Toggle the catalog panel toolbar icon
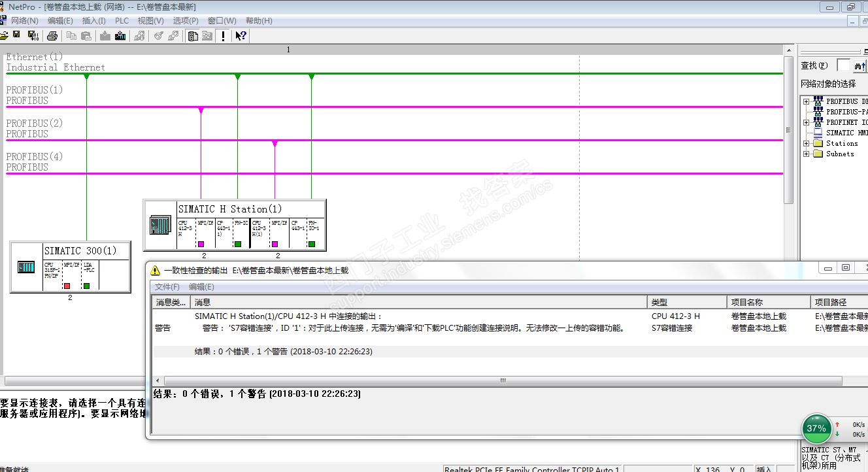The width and height of the screenshot is (868, 472). tap(193, 35)
